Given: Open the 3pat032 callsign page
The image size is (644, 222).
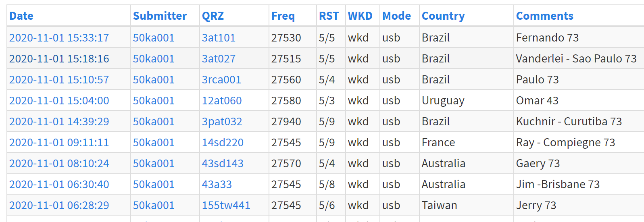Looking at the screenshot, I should tap(222, 122).
